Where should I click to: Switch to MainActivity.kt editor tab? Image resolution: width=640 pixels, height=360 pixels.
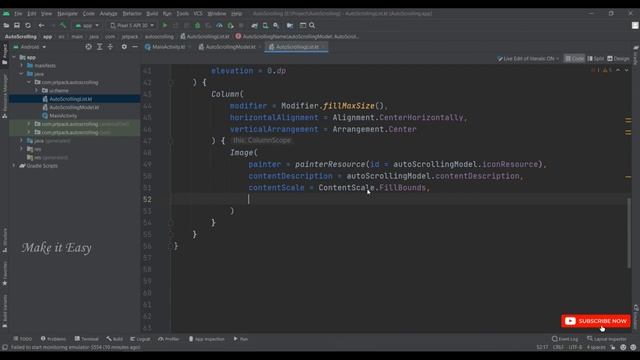(168, 47)
